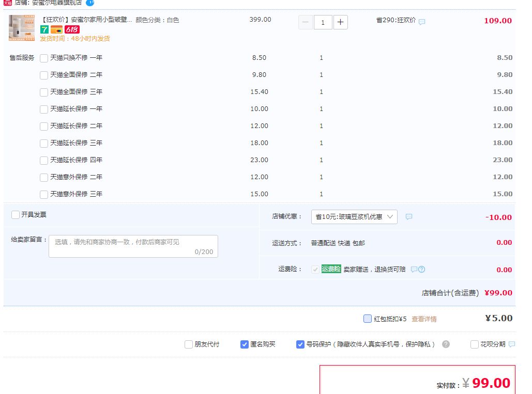Click the help icon after 号码保护 text
The width and height of the screenshot is (532, 394).
[446, 344]
